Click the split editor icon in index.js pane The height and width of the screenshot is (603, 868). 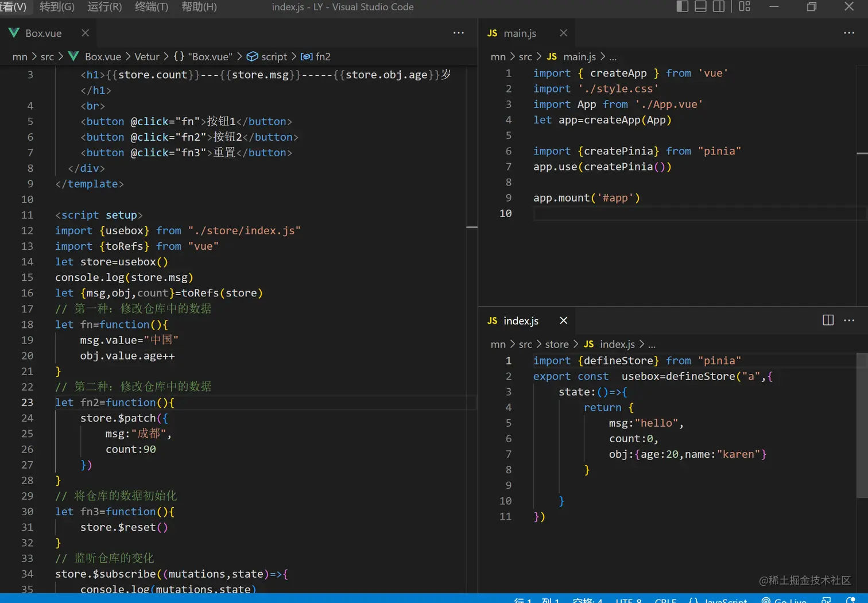pyautogui.click(x=828, y=320)
